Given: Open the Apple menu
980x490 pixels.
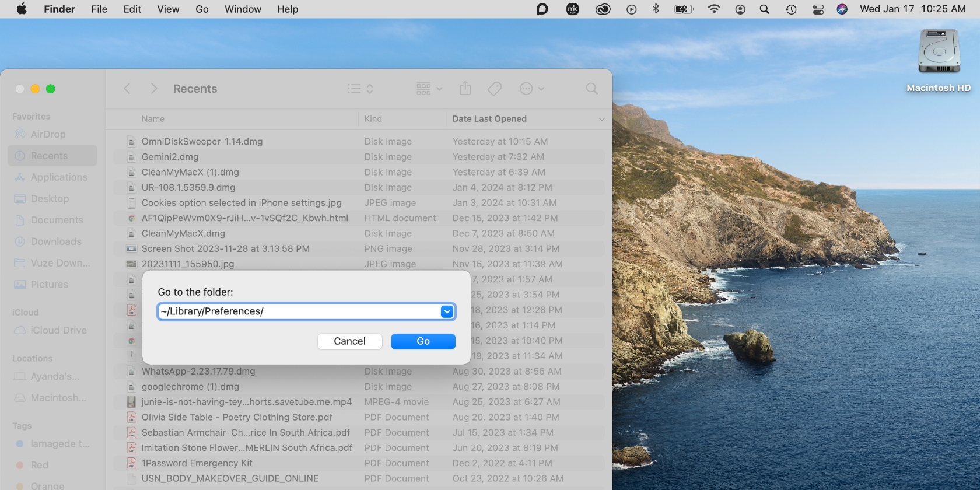Looking at the screenshot, I should pos(22,9).
